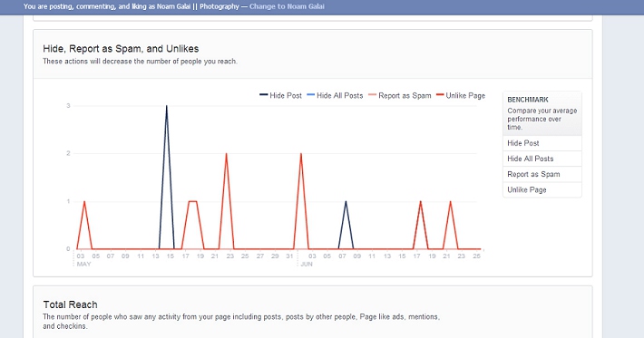
Task: Select Hide All Posts in the Benchmark panel
Action: coord(542,159)
